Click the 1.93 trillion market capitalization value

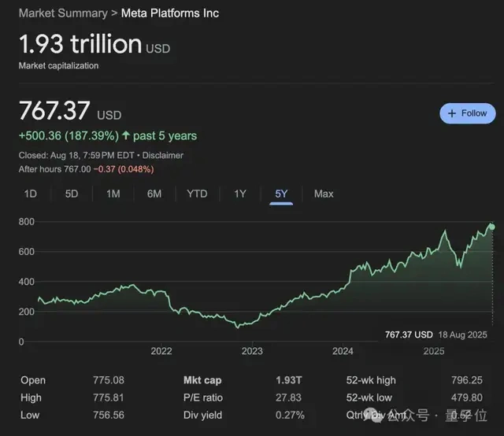pyautogui.click(x=94, y=44)
